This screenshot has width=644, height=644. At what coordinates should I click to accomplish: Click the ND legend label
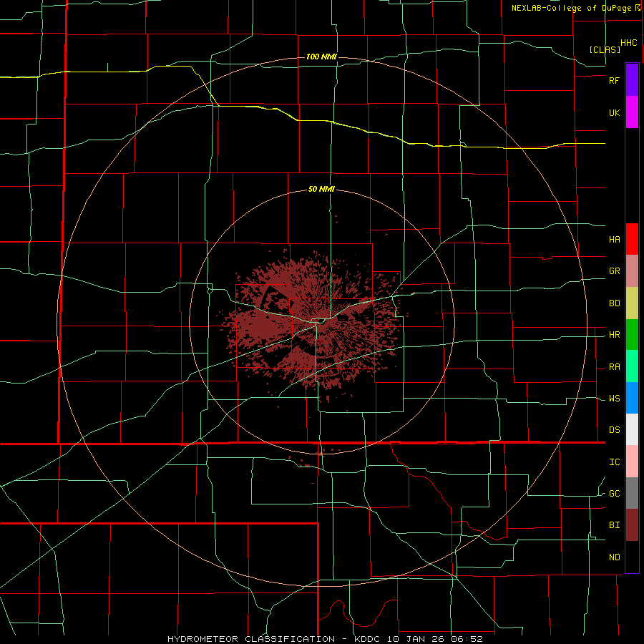click(615, 557)
